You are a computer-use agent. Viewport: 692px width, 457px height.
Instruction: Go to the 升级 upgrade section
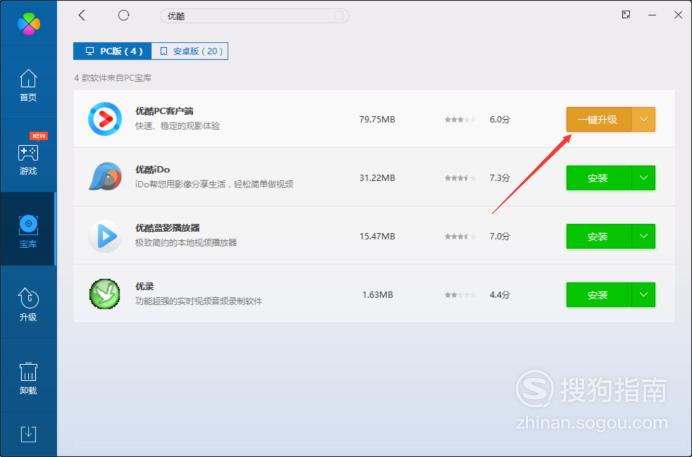28,304
